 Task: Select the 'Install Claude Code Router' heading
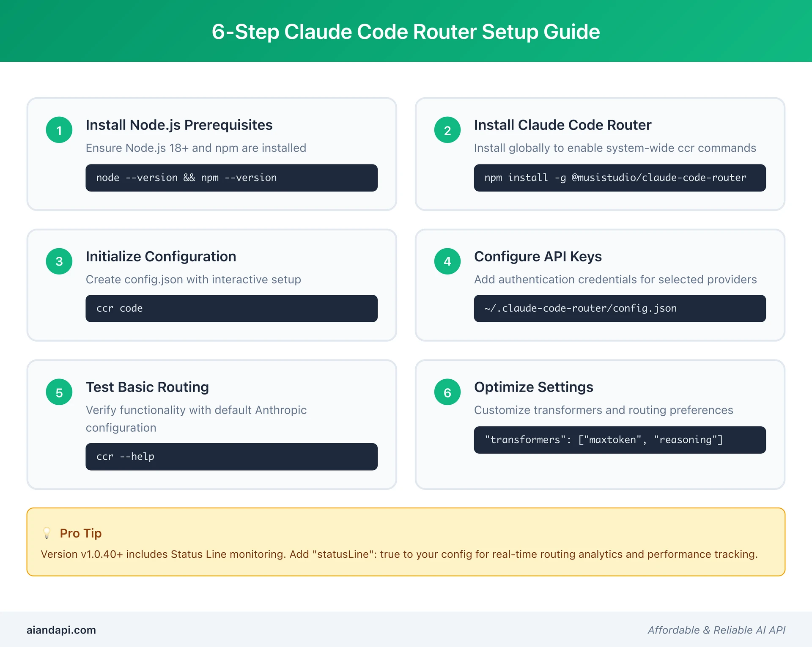(x=562, y=125)
